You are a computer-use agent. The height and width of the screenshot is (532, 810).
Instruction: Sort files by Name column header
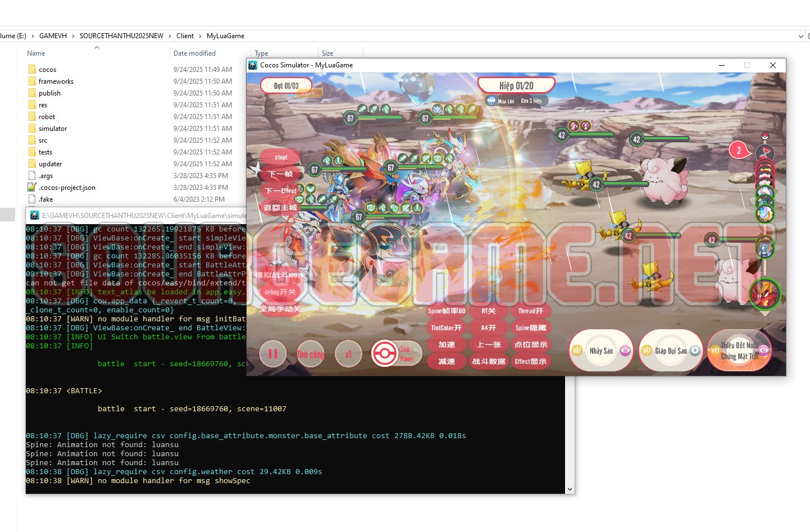tap(36, 53)
